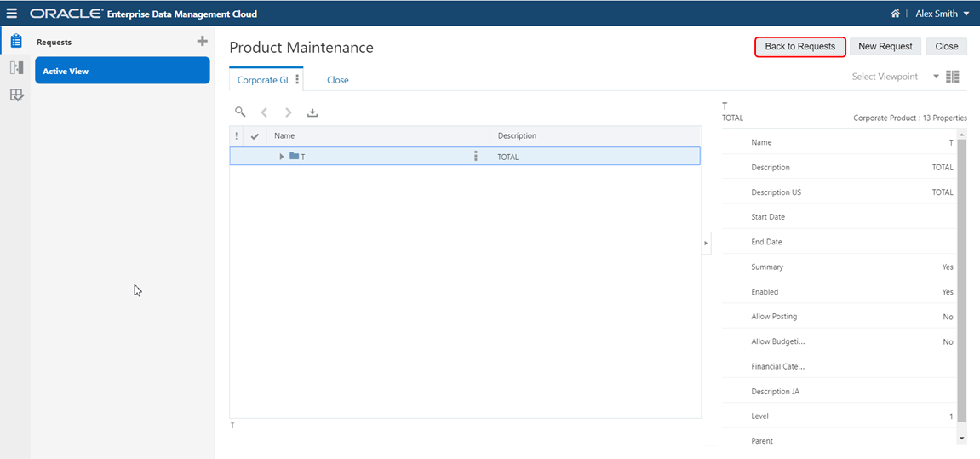Click the Requests panel heading
The height and width of the screenshot is (459, 980).
(x=54, y=43)
